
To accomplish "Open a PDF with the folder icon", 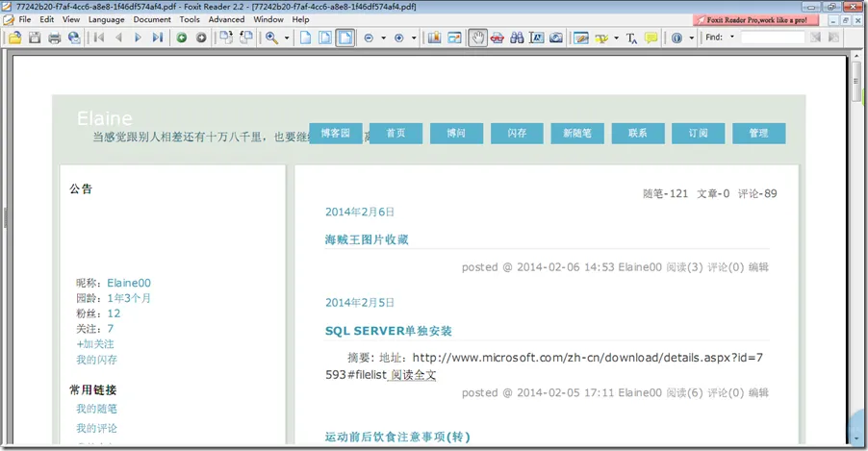I will click(15, 38).
